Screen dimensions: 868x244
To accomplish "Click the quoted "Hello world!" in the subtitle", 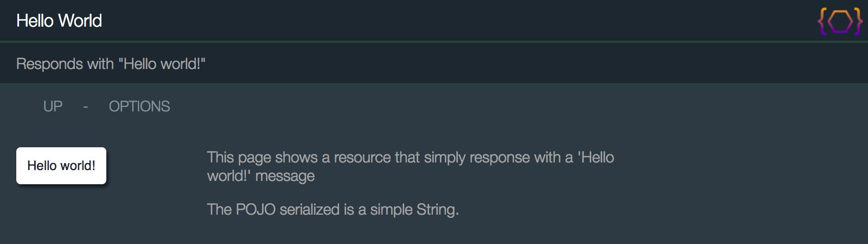I will click(162, 64).
